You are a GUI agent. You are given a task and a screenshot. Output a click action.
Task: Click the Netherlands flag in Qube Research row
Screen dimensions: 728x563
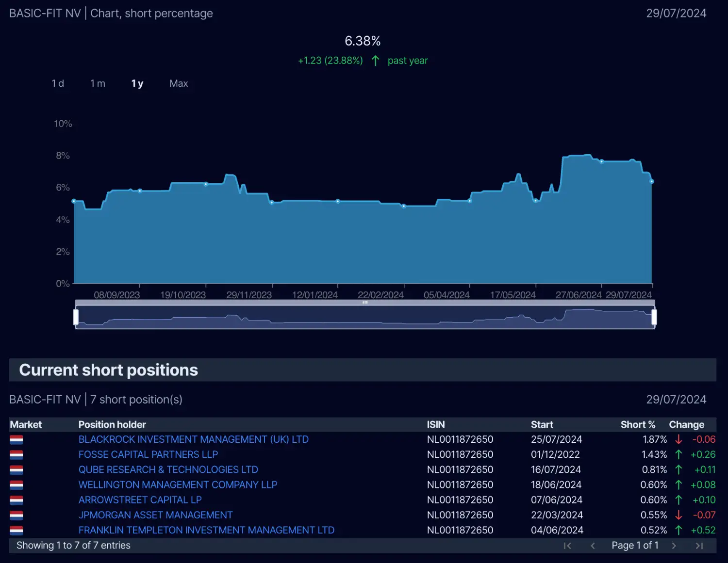point(17,470)
